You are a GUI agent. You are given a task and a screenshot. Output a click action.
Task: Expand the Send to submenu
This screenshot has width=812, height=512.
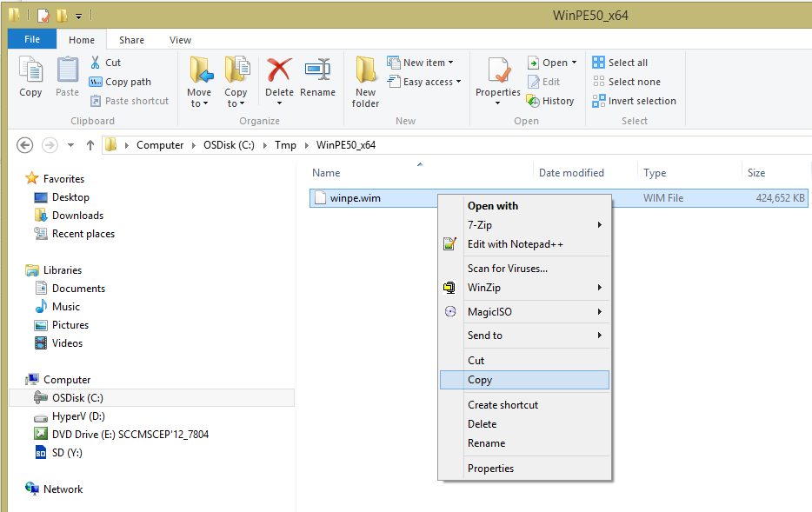(524, 336)
